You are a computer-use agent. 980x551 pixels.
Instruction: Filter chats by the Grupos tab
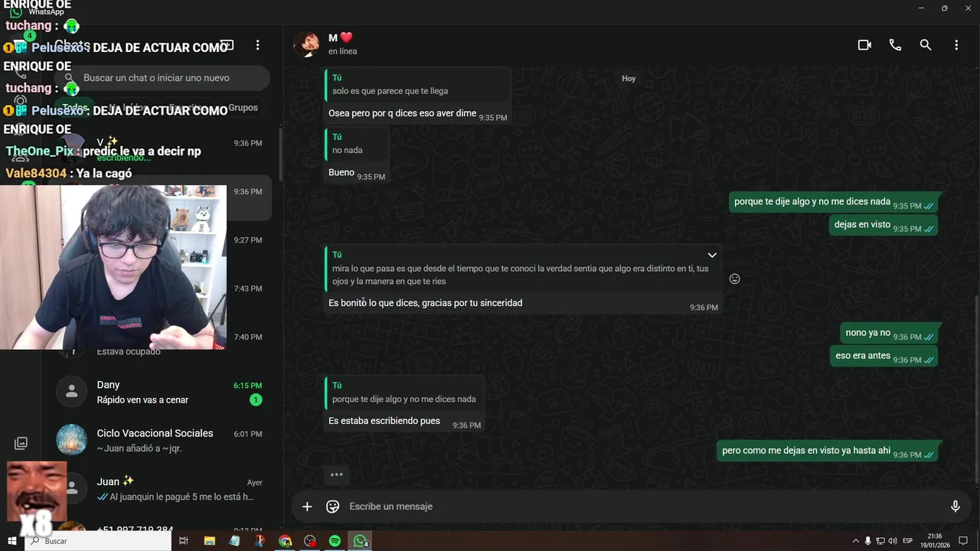pos(243,108)
